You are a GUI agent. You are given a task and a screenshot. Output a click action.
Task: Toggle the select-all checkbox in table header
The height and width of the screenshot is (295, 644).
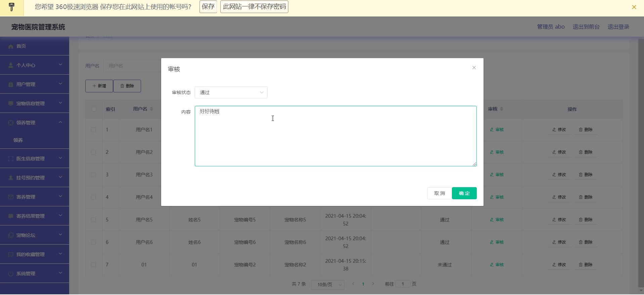coord(94,109)
